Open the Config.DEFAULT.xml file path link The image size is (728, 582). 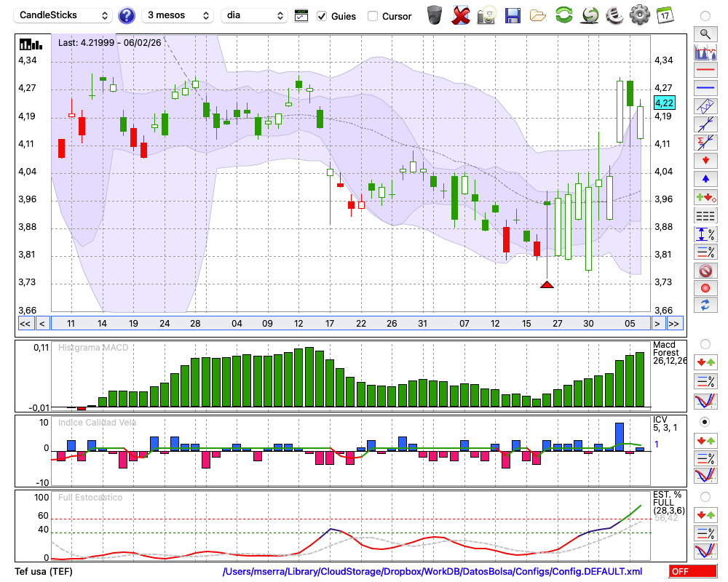point(432,572)
